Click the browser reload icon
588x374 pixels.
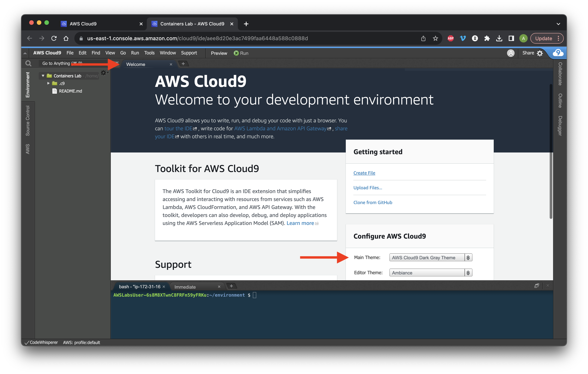[54, 38]
